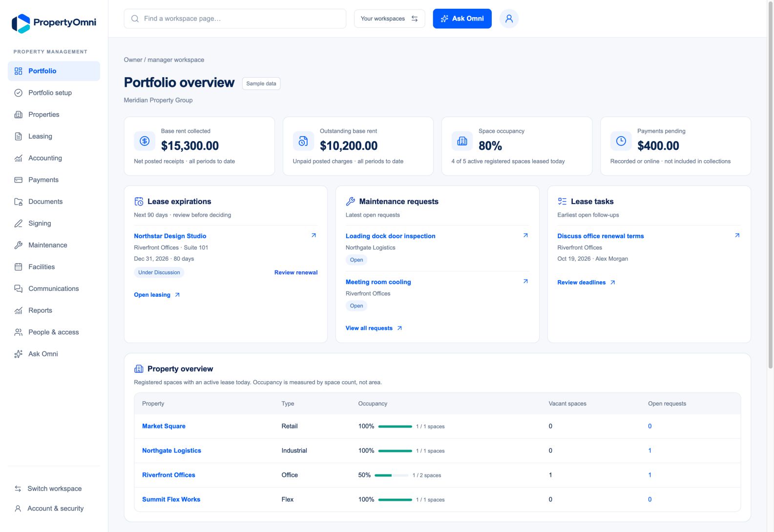This screenshot has height=532, width=774.
Task: Click the Lease tasks checklist icon
Action: click(562, 202)
